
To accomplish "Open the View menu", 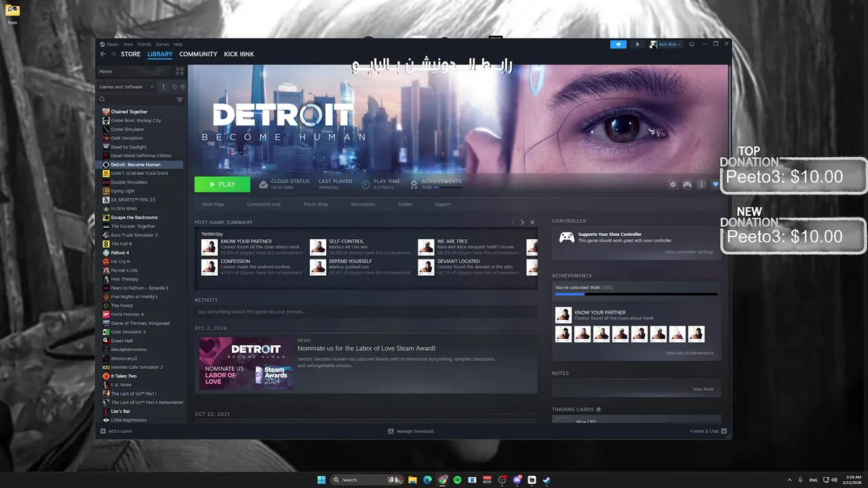I will tap(128, 44).
